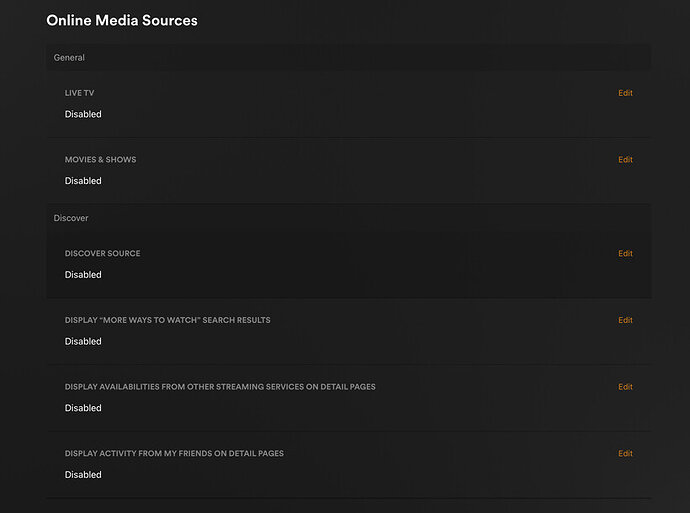Screen dimensions: 690x513
Task: Edit the Live TV setting
Action: pyautogui.click(x=625, y=93)
